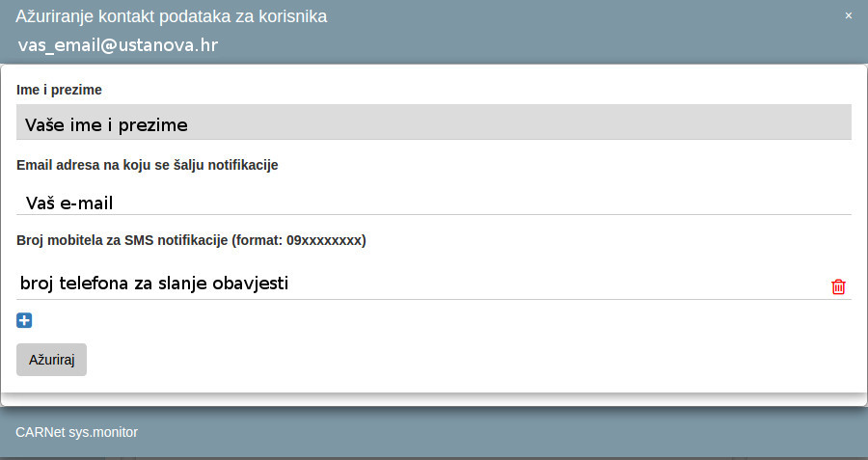This screenshot has width=868, height=460.
Task: Click the text 'broj telefona za slanje obavjesti'
Action: coord(154,283)
